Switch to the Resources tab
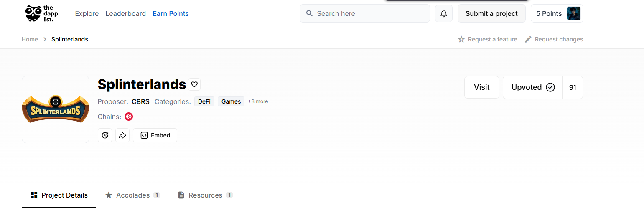Viewport: 644px width, 213px height. (205, 195)
